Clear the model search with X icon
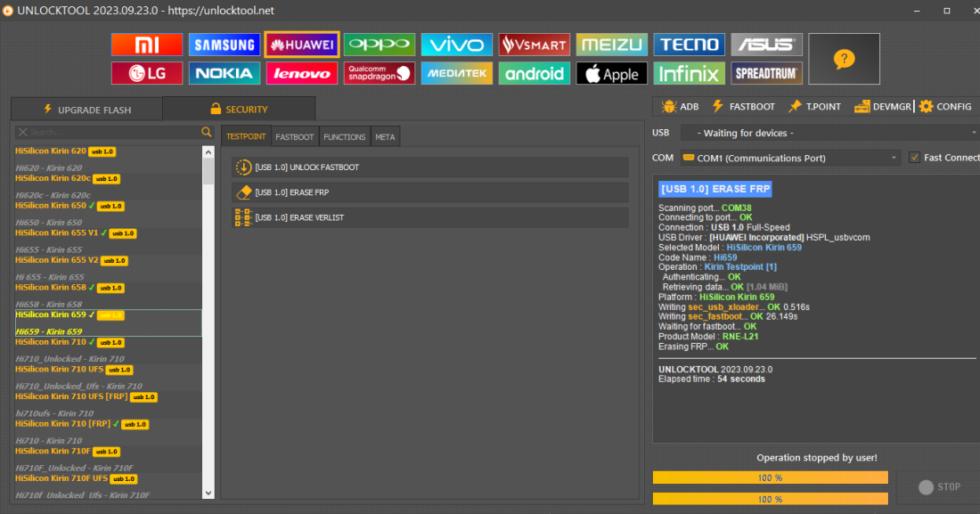The height and width of the screenshot is (514, 980). [22, 132]
